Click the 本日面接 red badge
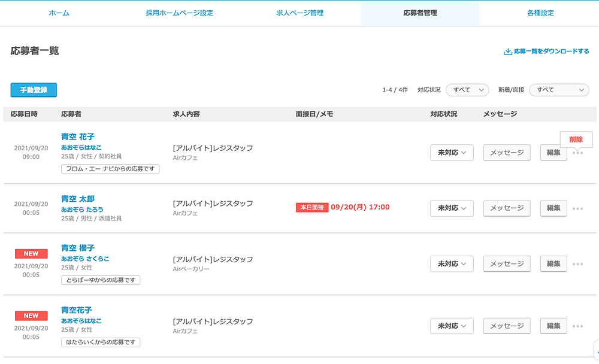The width and height of the screenshot is (599, 364). point(312,207)
